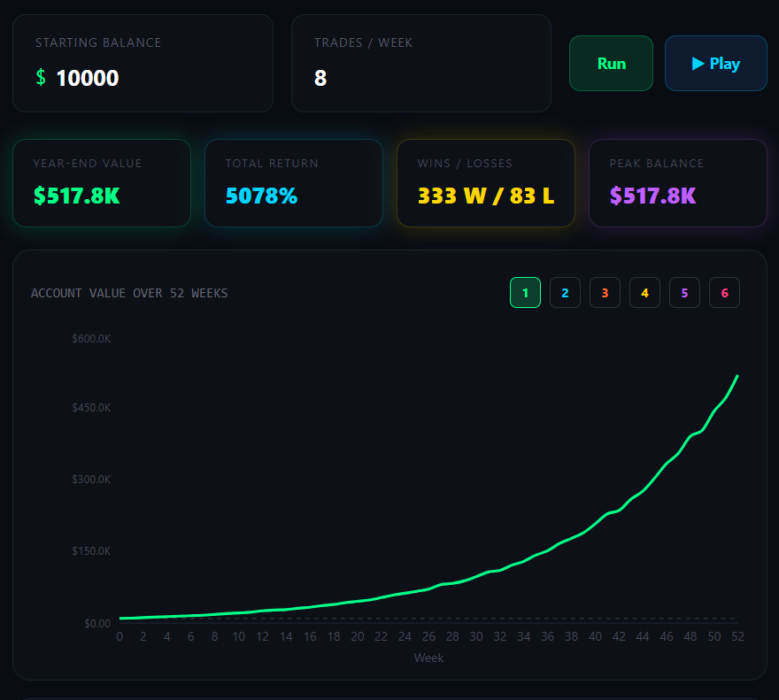Click the "PEAK BALANCE" card label

[657, 164]
